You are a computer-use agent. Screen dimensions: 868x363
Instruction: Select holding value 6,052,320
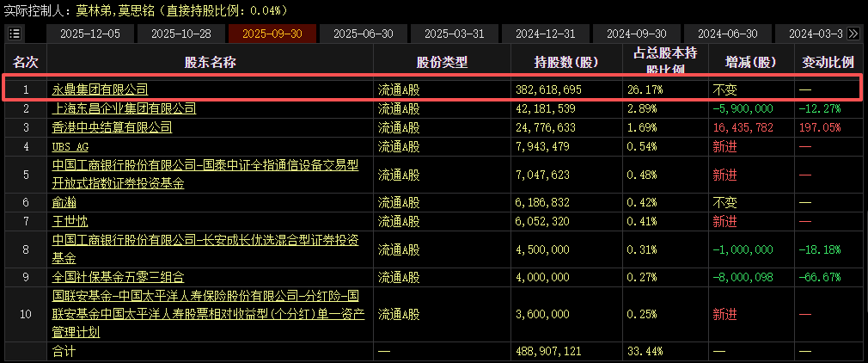[544, 222]
